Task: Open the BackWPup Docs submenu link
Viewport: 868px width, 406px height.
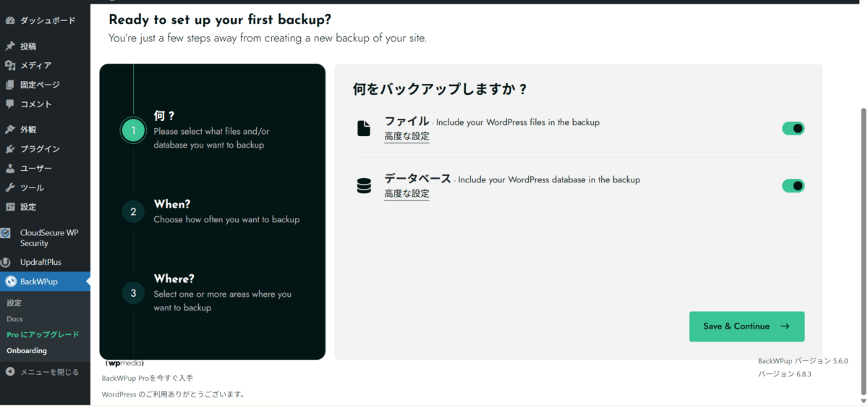Action: click(x=15, y=319)
